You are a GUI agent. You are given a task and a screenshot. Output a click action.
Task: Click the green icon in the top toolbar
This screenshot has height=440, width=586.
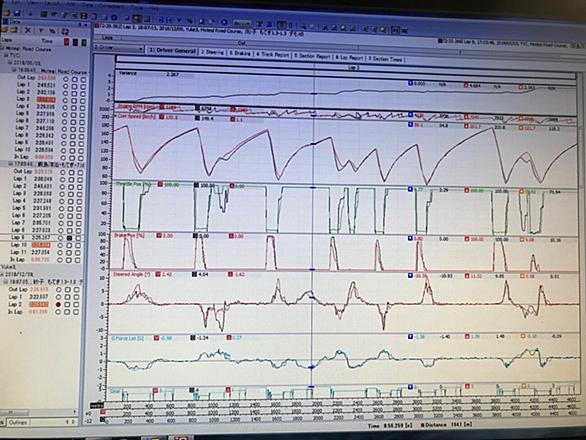44,15
